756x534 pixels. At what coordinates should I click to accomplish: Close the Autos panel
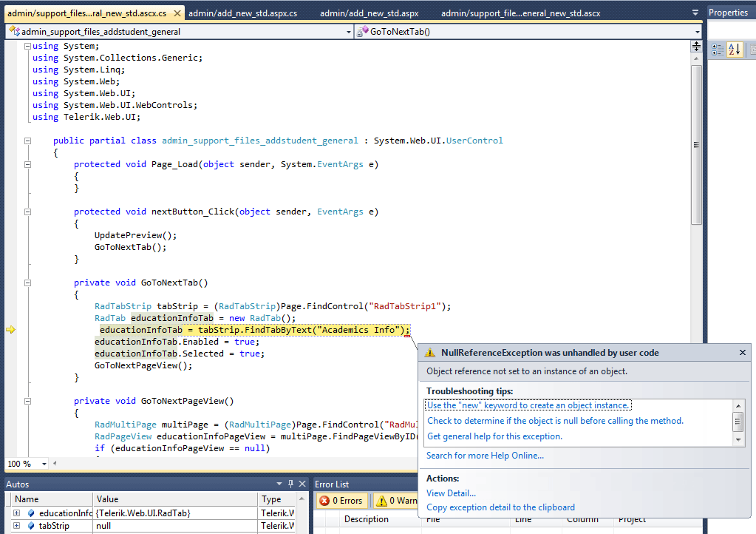click(x=301, y=484)
